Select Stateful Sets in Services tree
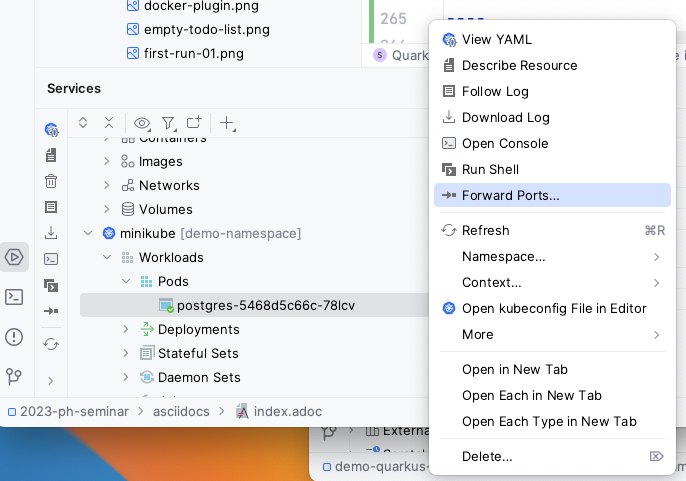686x481 pixels. point(189,353)
